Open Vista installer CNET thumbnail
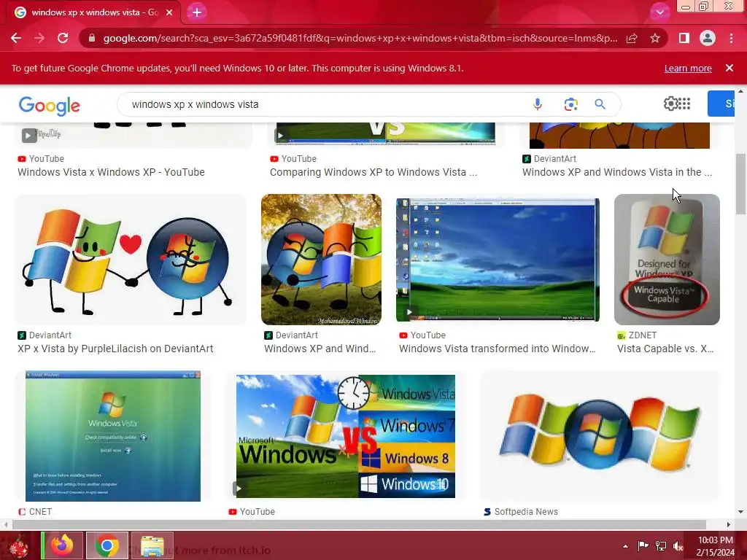 point(113,436)
